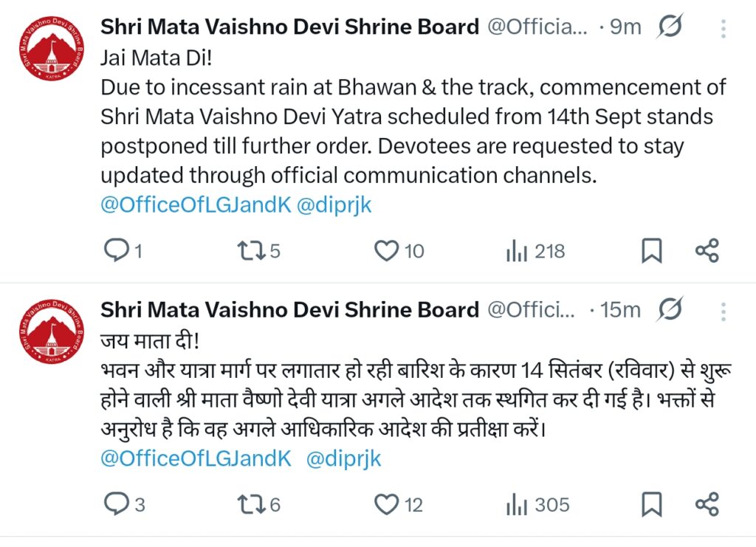
Task: Open Grok icon on the 15m tweet
Action: tap(669, 309)
